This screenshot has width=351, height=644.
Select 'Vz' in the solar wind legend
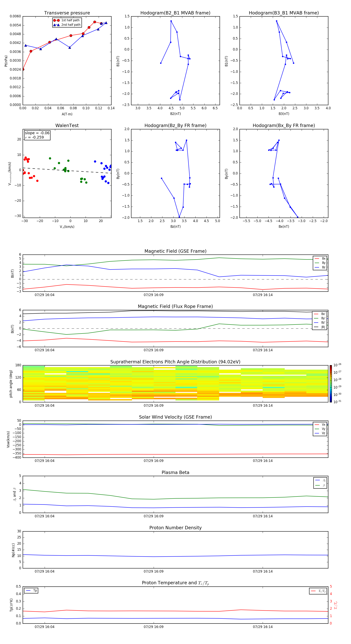pos(320,433)
